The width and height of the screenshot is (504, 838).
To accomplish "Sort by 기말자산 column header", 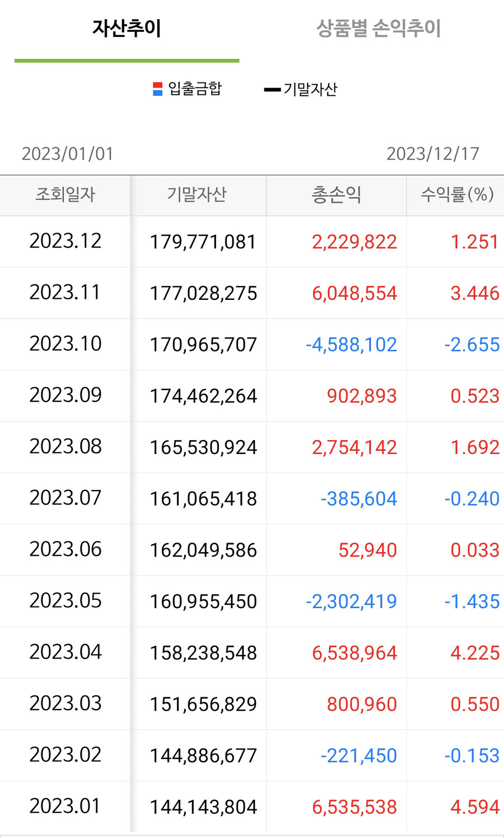I will coord(197,195).
